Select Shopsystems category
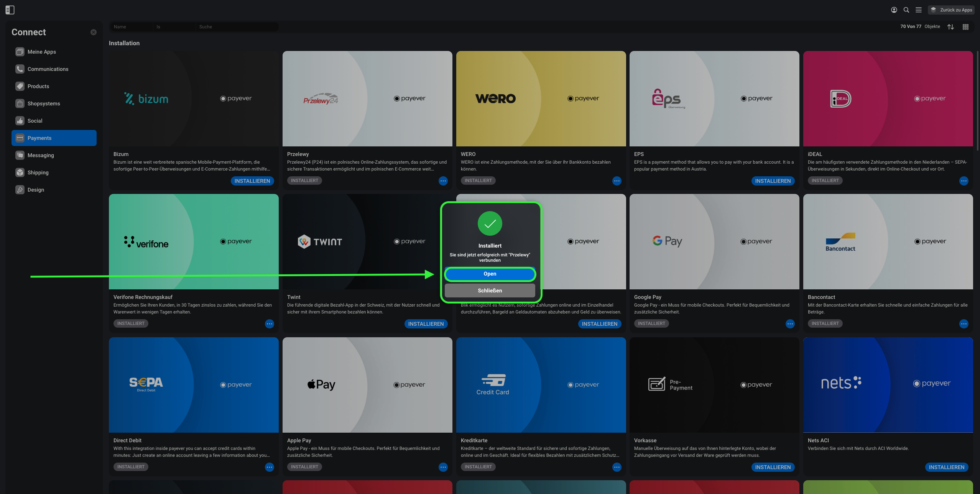The width and height of the screenshot is (980, 494). pos(54,103)
